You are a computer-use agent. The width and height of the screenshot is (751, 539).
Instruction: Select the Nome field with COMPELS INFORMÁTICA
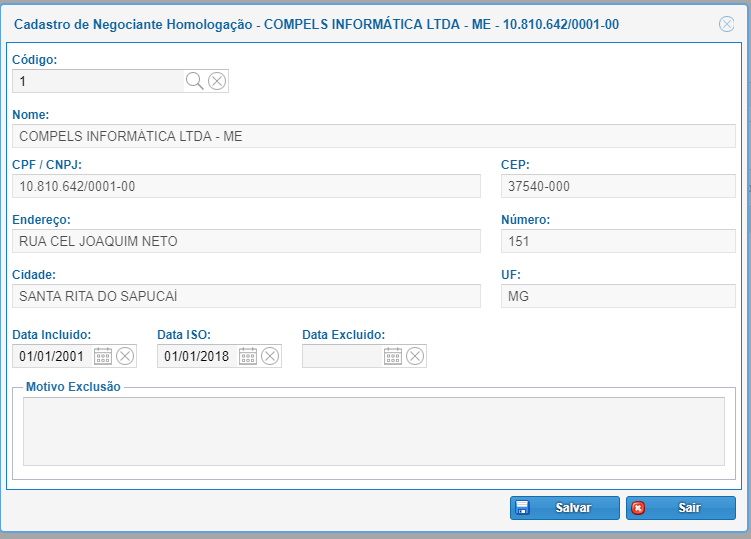pos(374,136)
